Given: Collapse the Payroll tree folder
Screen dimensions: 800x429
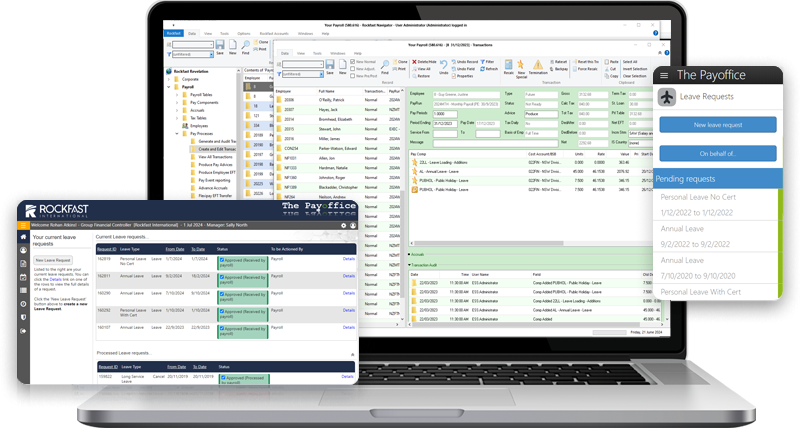Looking at the screenshot, I should click(169, 87).
